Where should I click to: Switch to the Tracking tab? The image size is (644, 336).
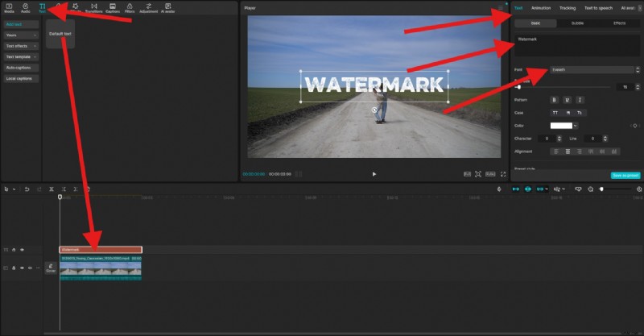click(568, 8)
